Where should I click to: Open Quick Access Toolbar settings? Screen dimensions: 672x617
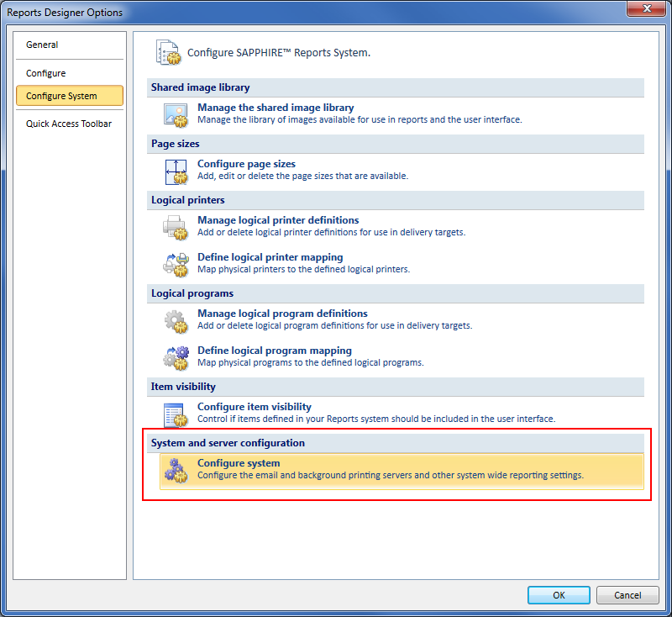point(69,124)
